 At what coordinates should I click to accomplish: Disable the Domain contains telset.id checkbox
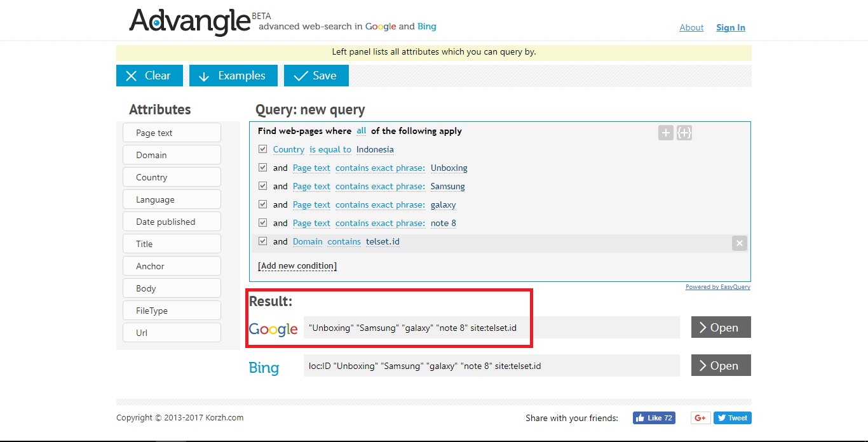263,241
